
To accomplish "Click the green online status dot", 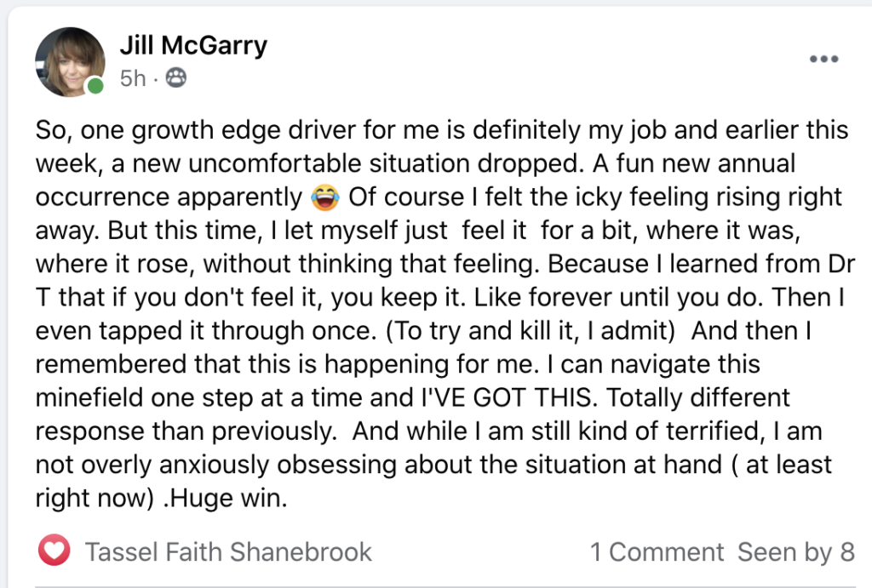I will [95, 86].
